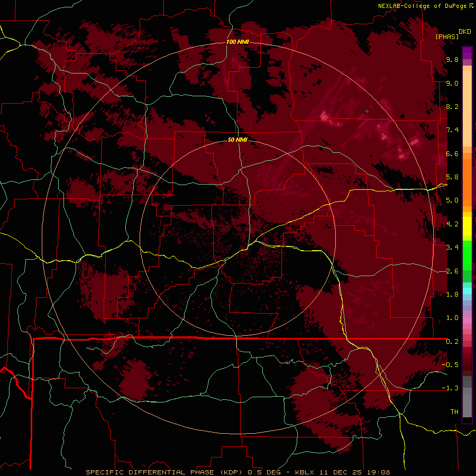Click the TH threshold label on scale
This screenshot has height=476, width=476.
tap(454, 411)
